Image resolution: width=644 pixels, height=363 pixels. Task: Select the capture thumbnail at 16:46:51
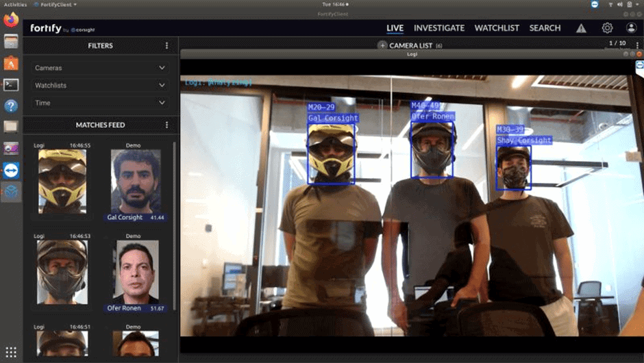coord(62,343)
